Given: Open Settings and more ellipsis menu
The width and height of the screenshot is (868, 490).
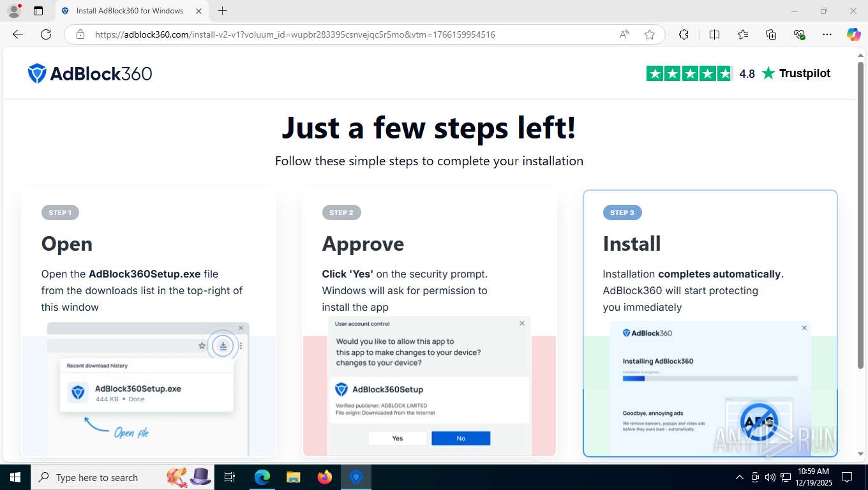Looking at the screenshot, I should [827, 34].
